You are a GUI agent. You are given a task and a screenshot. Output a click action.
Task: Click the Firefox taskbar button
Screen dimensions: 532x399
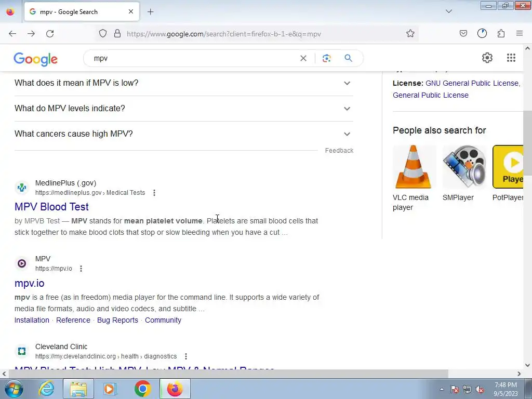(x=175, y=389)
